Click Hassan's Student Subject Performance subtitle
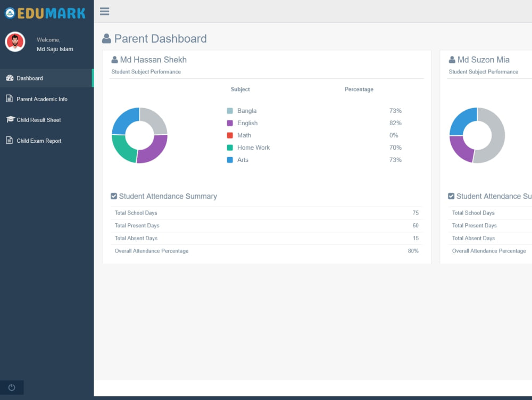The height and width of the screenshot is (400, 532). coord(146,72)
